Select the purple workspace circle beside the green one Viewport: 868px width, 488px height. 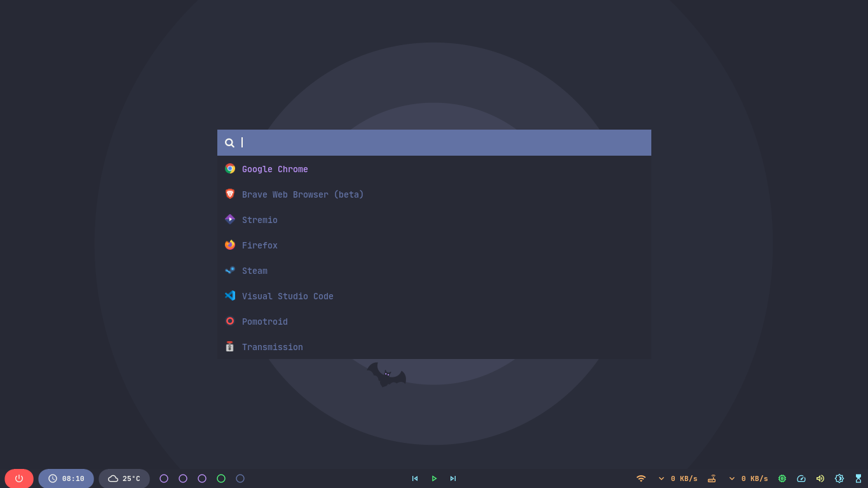202,478
